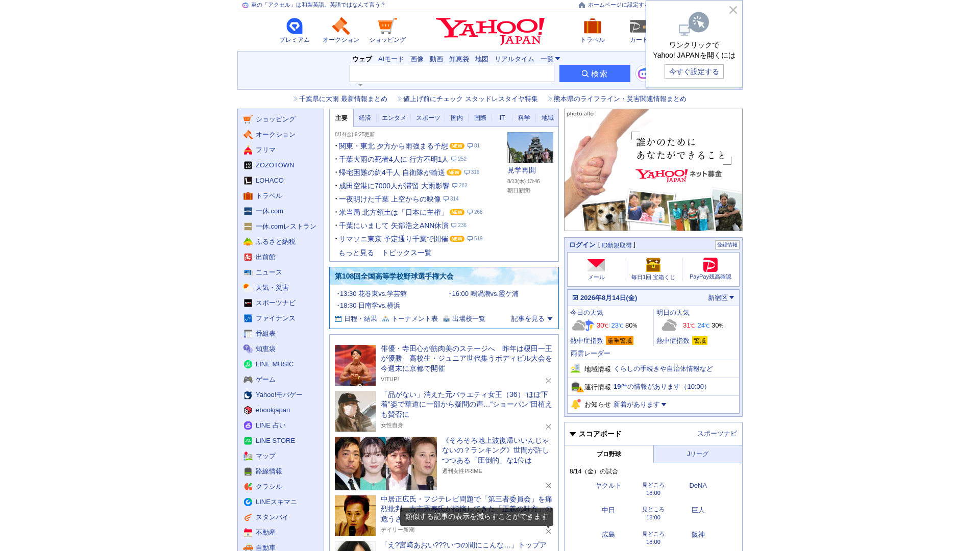The width and height of the screenshot is (980, 551).
Task: Open 番組表 in the sidebar
Action: (x=265, y=334)
